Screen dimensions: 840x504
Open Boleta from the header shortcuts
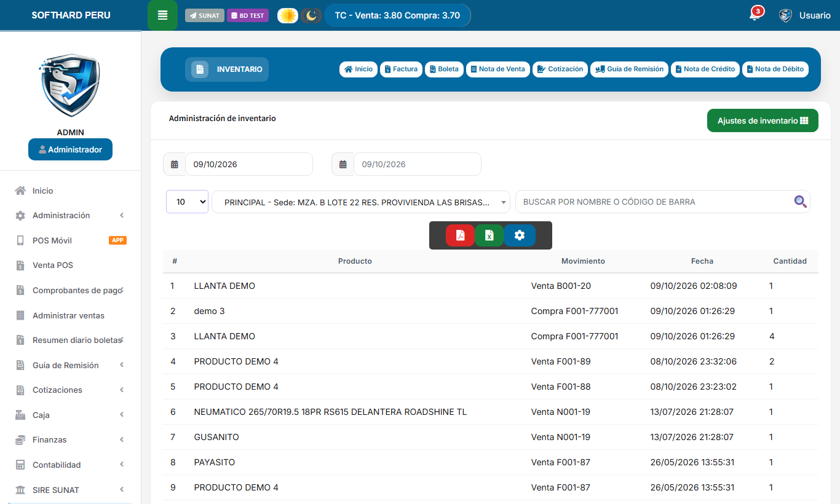[444, 69]
